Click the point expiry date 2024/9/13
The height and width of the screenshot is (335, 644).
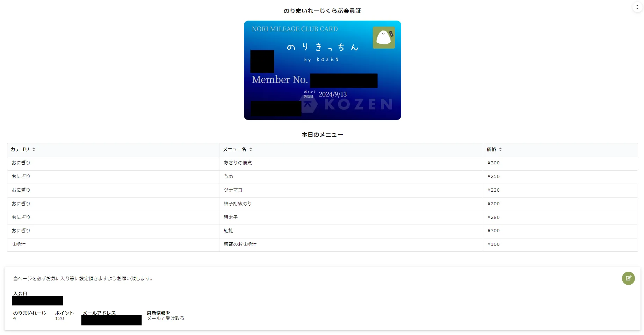(332, 94)
